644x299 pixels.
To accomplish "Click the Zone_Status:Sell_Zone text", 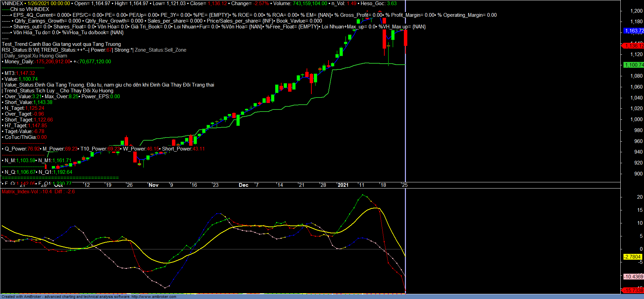I will click(x=161, y=50).
